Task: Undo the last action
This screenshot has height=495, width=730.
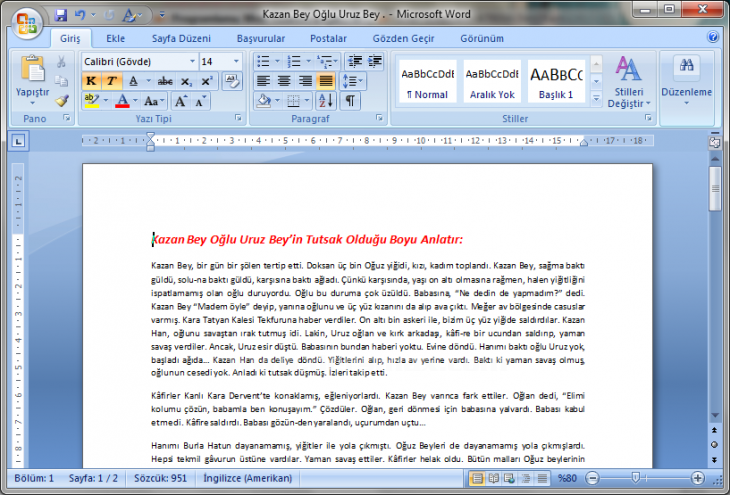Action: coord(80,15)
